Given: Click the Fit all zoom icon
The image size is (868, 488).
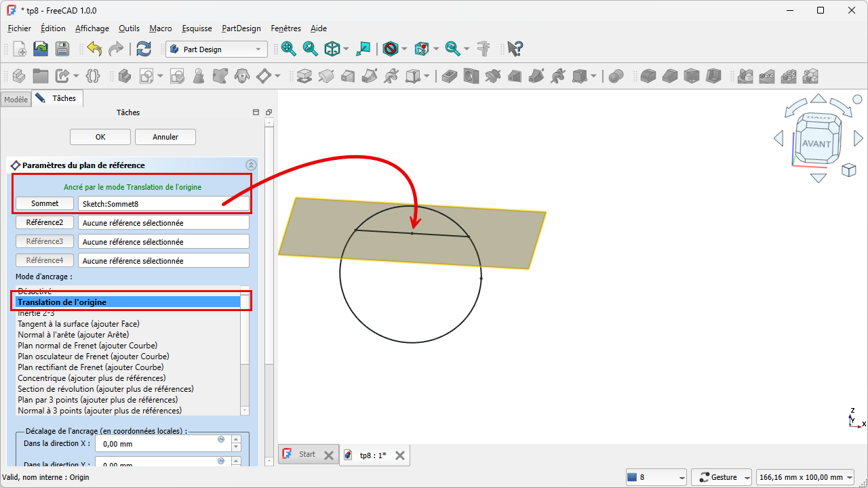Looking at the screenshot, I should tap(289, 49).
